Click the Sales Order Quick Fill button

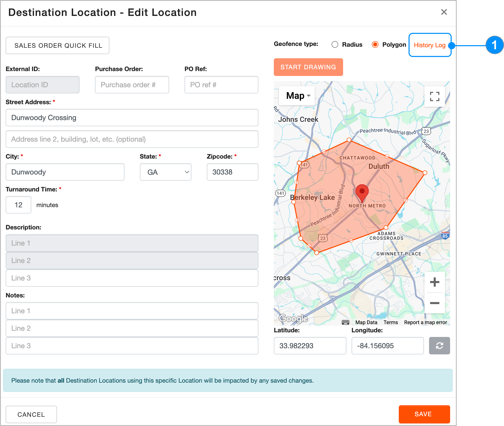(x=57, y=45)
